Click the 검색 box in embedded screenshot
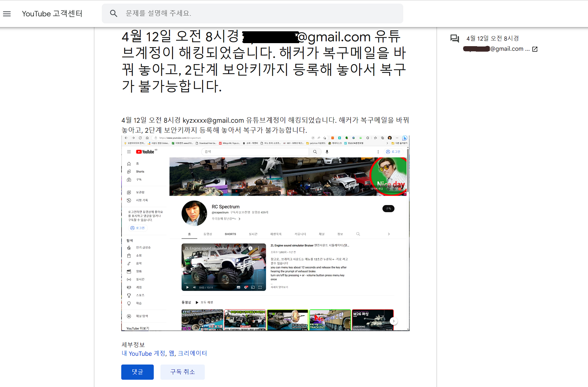The height and width of the screenshot is (387, 588). (255, 152)
